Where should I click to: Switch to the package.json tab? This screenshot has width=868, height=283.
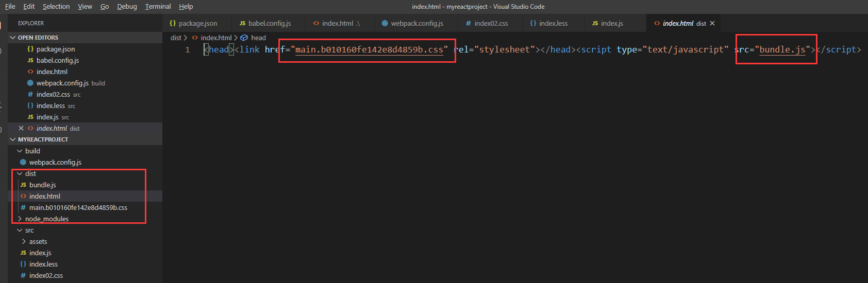pyautogui.click(x=197, y=23)
